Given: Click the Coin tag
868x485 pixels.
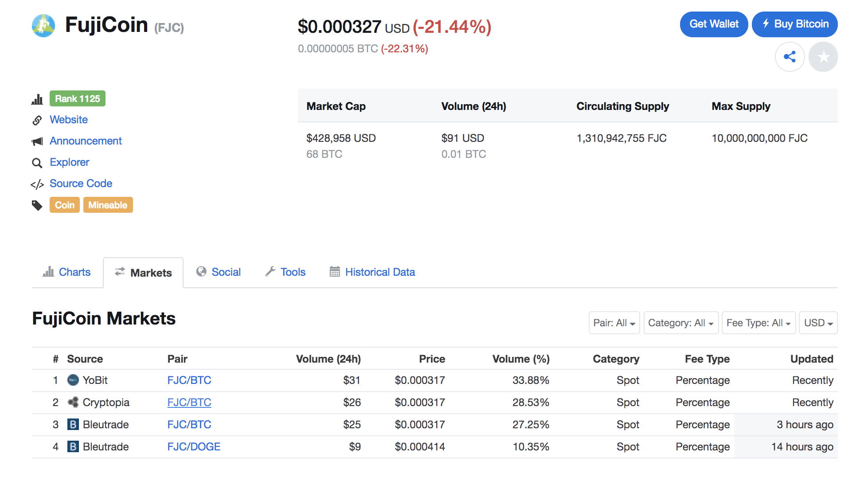Looking at the screenshot, I should point(65,205).
